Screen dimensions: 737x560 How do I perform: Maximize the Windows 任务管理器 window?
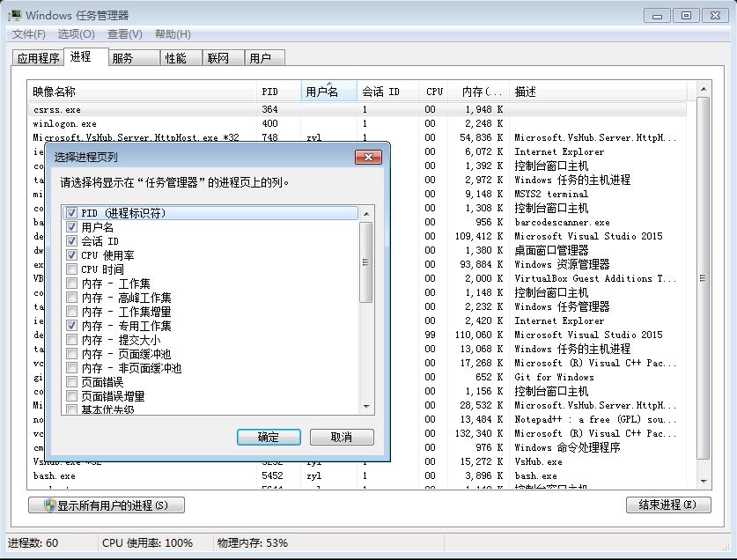(687, 15)
